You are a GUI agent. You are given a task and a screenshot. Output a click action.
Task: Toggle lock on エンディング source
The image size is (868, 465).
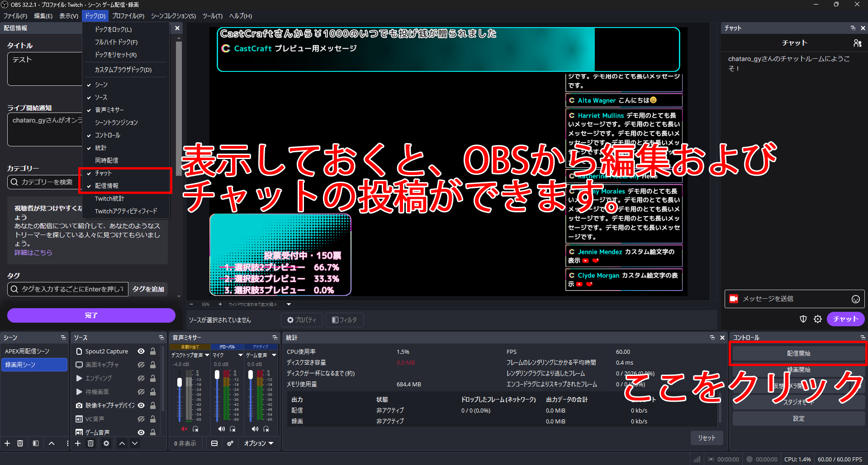click(x=153, y=378)
